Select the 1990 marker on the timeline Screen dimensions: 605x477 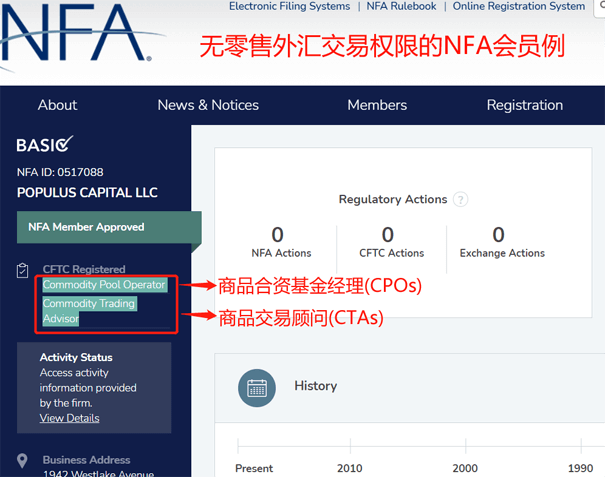pyautogui.click(x=580, y=468)
